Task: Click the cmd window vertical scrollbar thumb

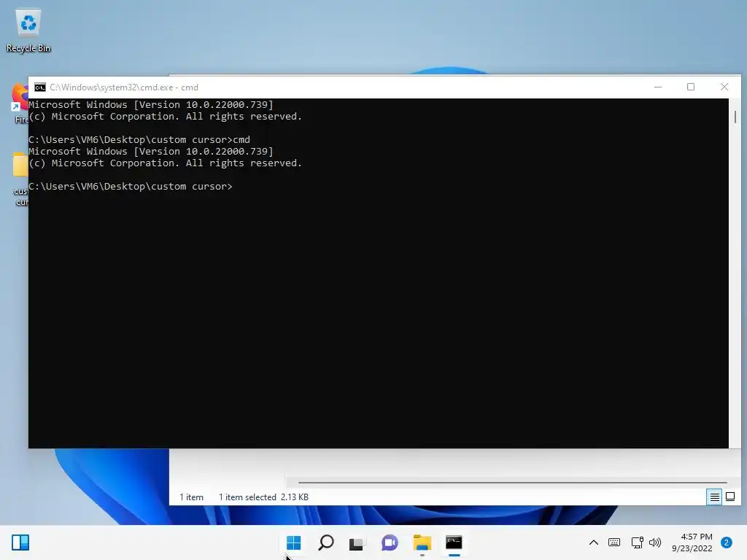Action: 735,117
